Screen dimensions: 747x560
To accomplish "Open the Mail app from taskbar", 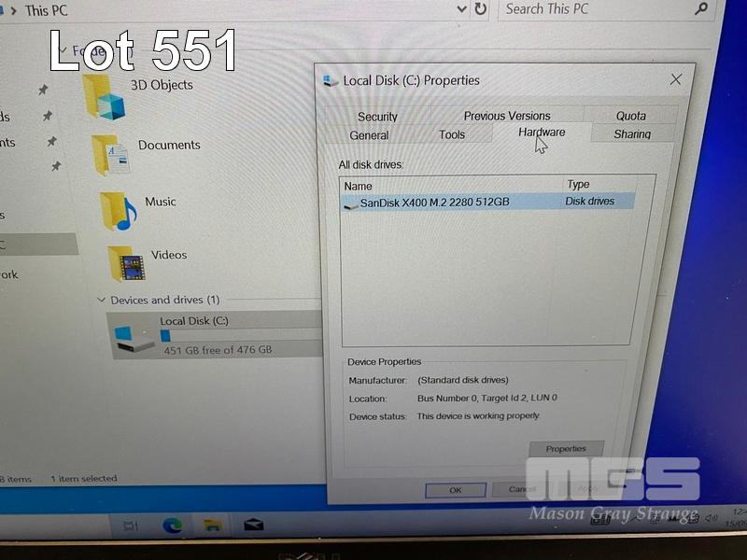I will [253, 525].
